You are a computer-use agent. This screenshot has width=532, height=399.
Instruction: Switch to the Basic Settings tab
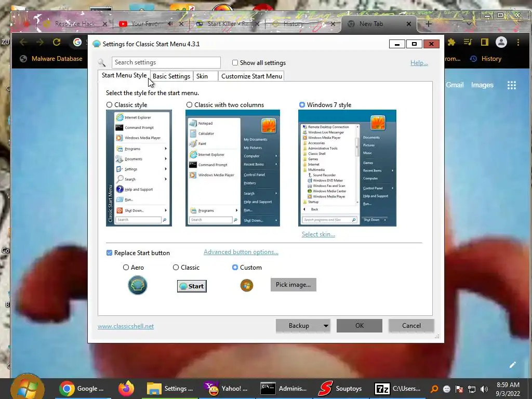(171, 76)
